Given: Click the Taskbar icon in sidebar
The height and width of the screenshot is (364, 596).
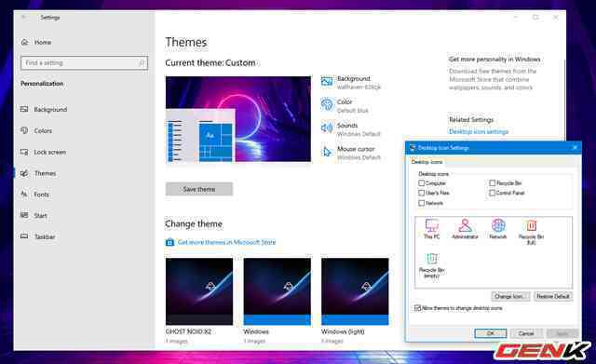Looking at the screenshot, I should tap(24, 236).
